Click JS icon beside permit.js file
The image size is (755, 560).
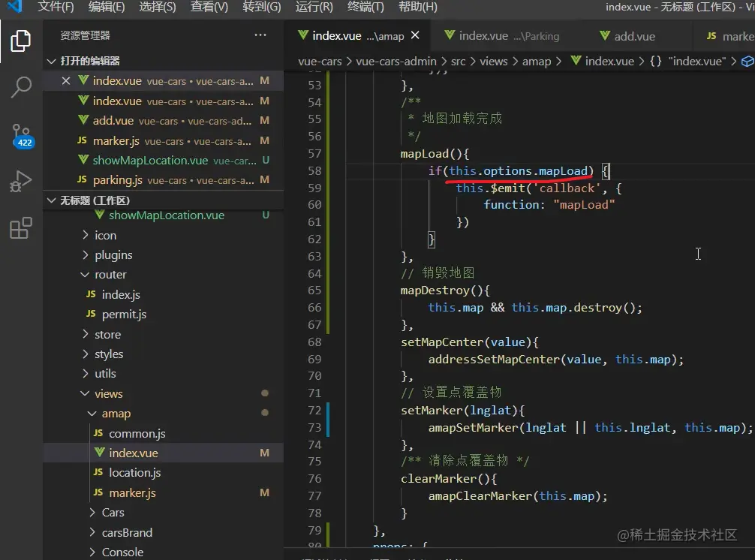[91, 314]
